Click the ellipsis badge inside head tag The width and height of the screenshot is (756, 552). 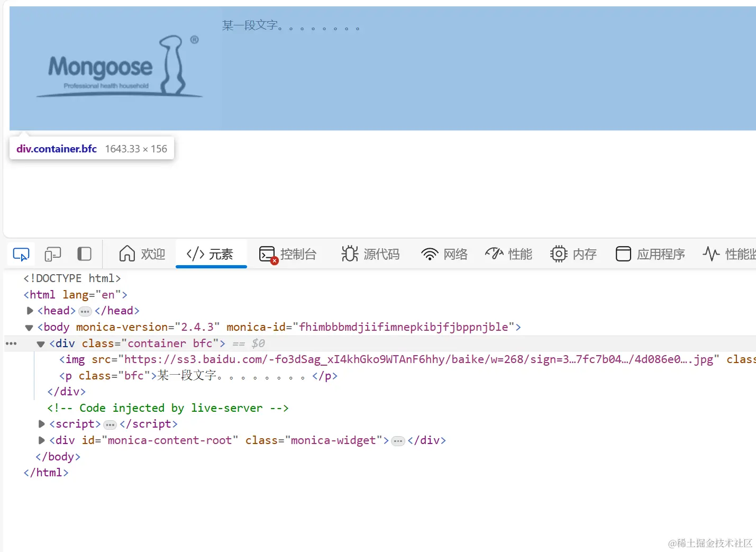click(x=85, y=311)
